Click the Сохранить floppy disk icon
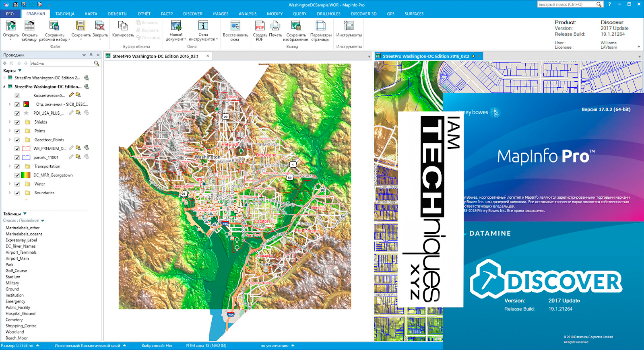644x350 pixels. [80, 26]
